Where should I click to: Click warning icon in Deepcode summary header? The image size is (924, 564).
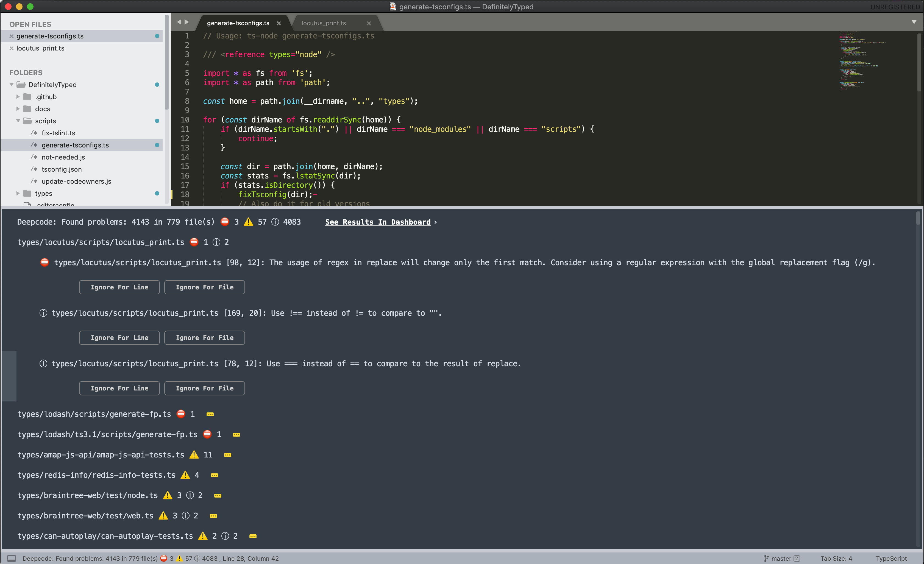pos(248,222)
